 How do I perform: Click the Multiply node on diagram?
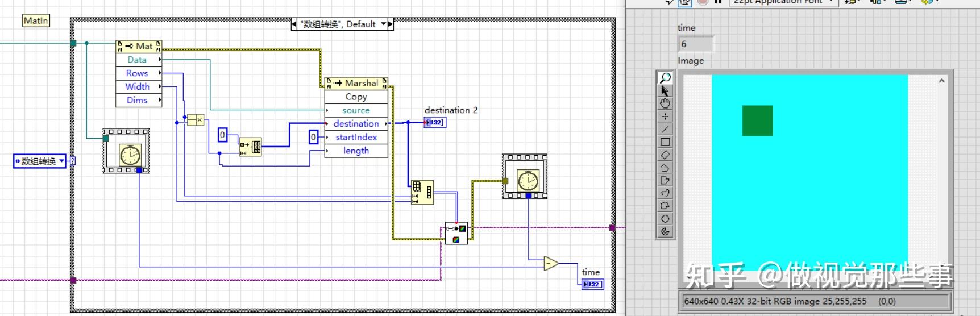click(x=196, y=120)
